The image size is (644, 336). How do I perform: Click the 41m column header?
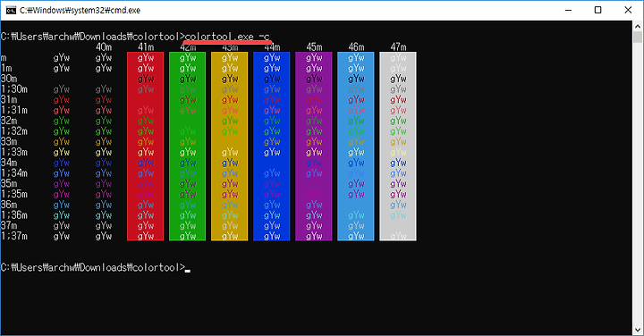[x=146, y=47]
